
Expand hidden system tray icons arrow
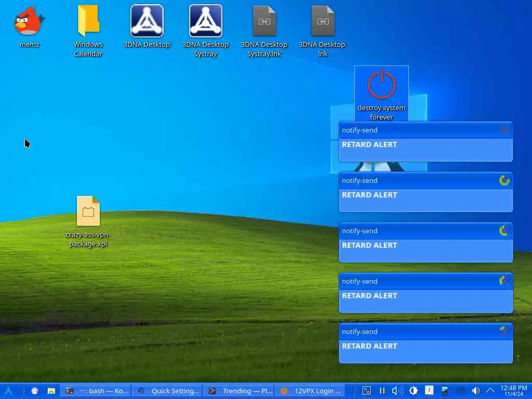[490, 391]
